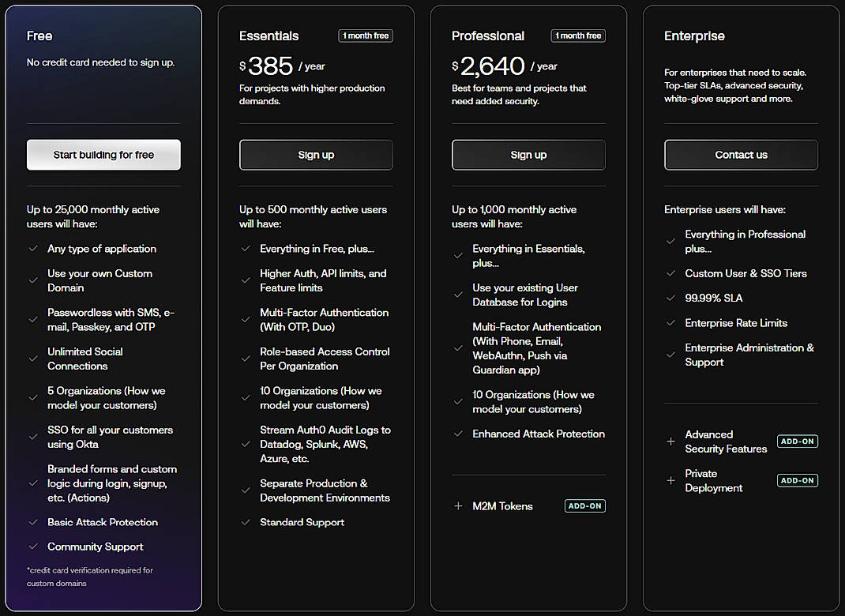Viewport: 845px width, 616px height.
Task: Click checkmark beside Separate Production & Development
Action: tap(246, 490)
